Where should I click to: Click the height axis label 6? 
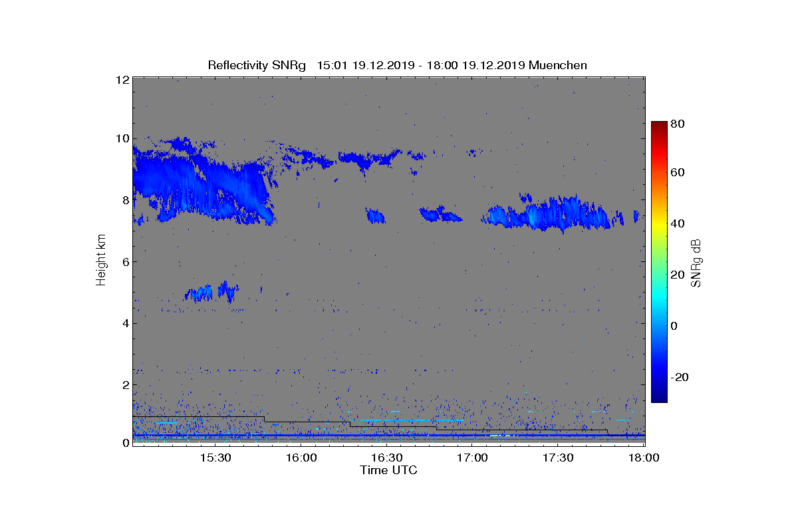pyautogui.click(x=124, y=261)
